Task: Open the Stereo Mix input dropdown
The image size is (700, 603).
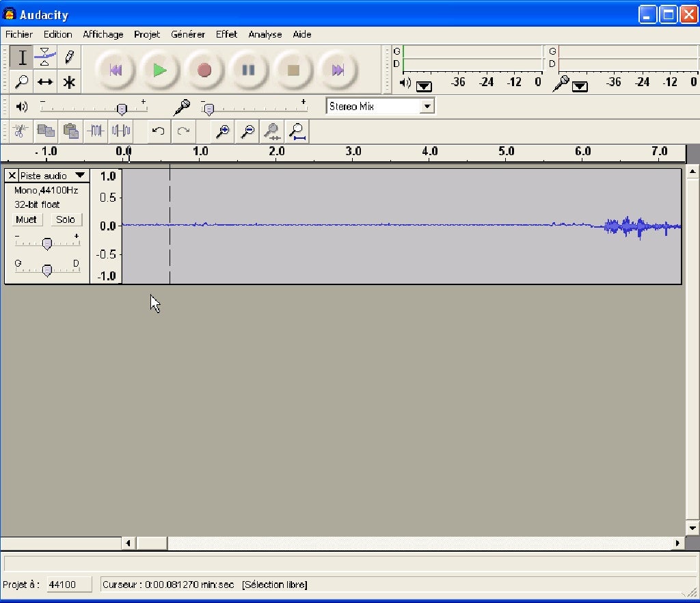Action: click(427, 106)
